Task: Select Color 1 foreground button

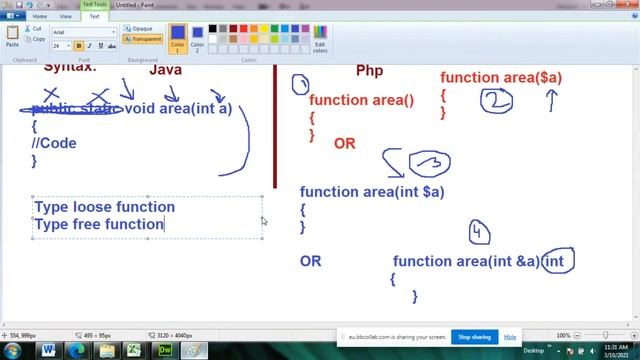Action: coord(178,39)
